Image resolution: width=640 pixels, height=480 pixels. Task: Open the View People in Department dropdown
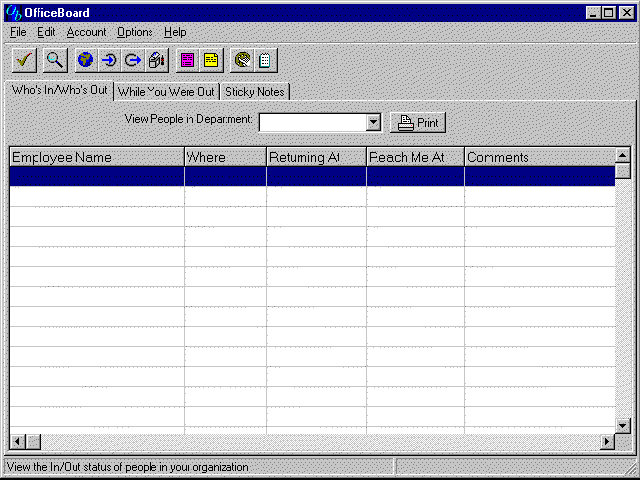point(373,123)
